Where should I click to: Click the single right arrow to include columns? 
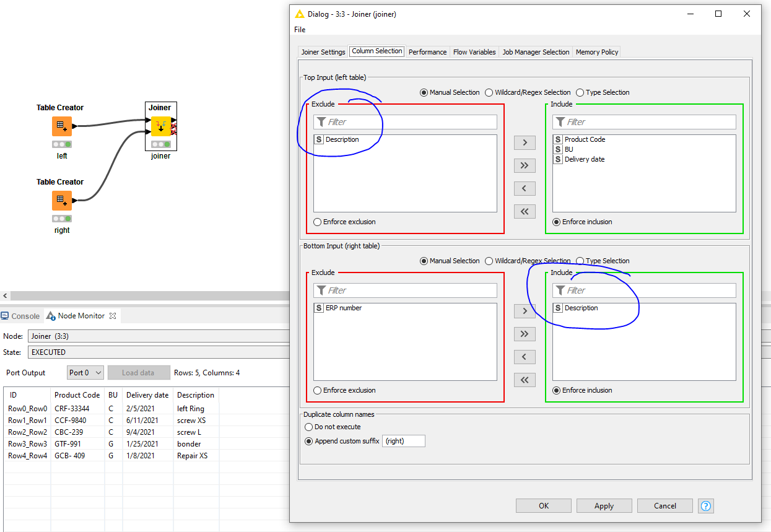(525, 142)
